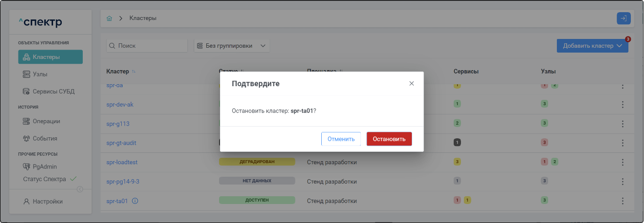The width and height of the screenshot is (644, 223).
Task: Open the actions menu for spr-dev-ak row
Action: [x=622, y=104]
